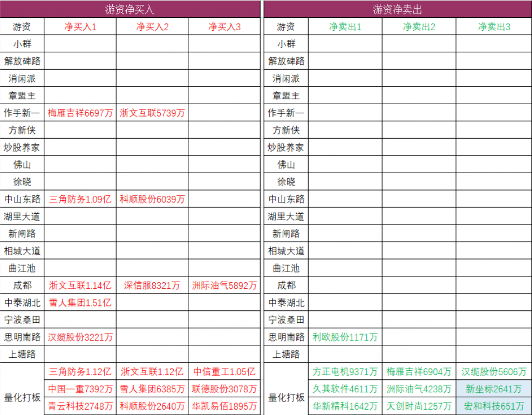
Task: Click 佛山 row label in 游资净买入 table
Action: click(x=22, y=165)
